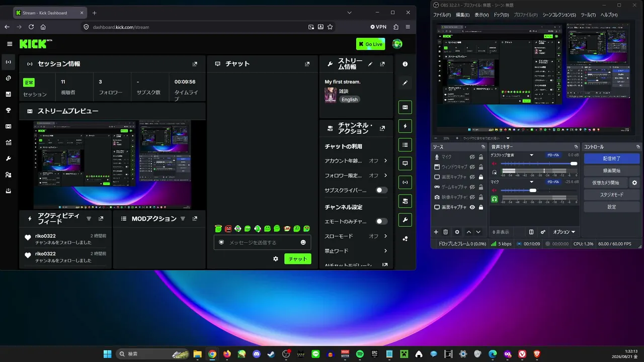Start recording with 録画開始 button
The width and height of the screenshot is (644, 362).
click(x=612, y=170)
